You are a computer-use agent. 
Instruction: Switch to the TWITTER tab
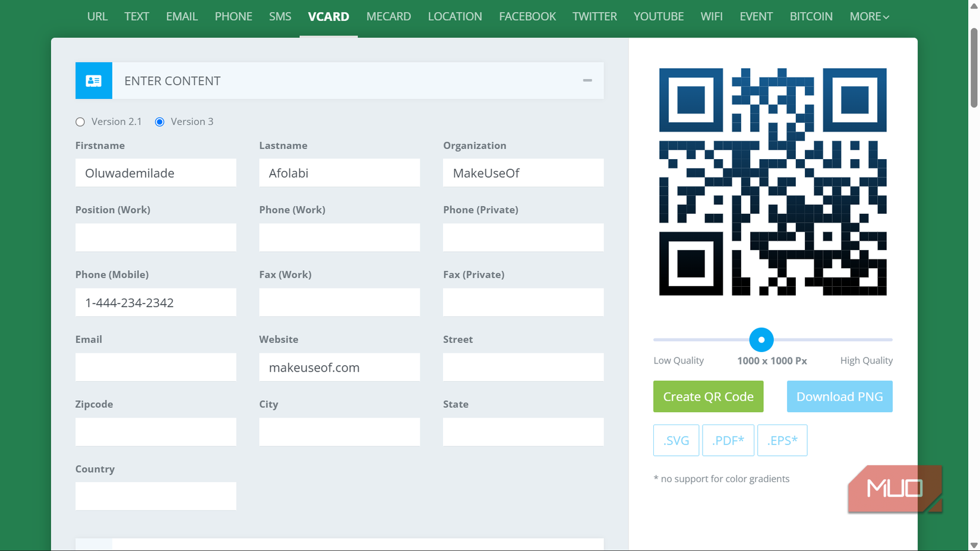point(595,17)
